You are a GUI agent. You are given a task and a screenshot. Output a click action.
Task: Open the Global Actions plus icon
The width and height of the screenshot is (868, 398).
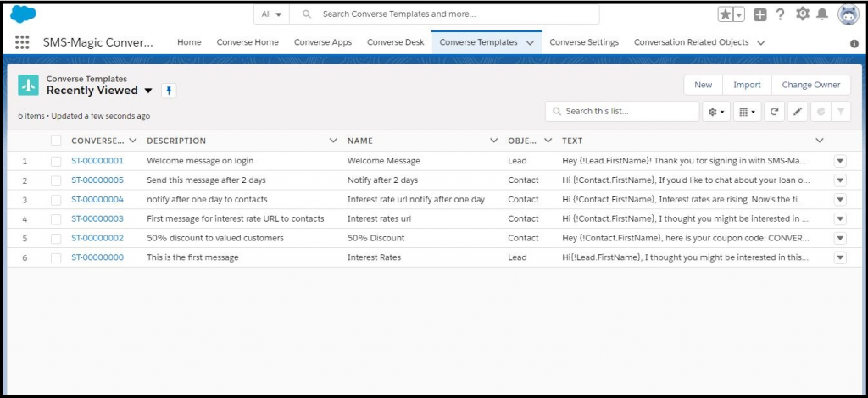tap(760, 15)
